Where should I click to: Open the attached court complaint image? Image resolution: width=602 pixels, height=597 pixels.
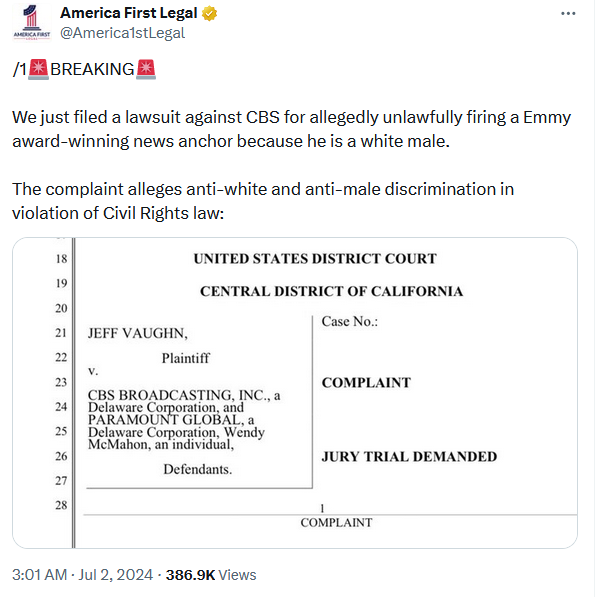pyautogui.click(x=295, y=393)
